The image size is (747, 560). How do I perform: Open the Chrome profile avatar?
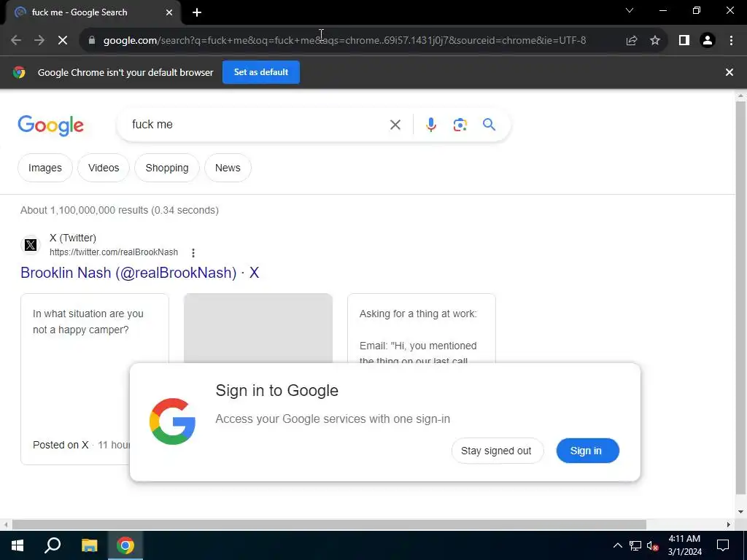coord(708,41)
